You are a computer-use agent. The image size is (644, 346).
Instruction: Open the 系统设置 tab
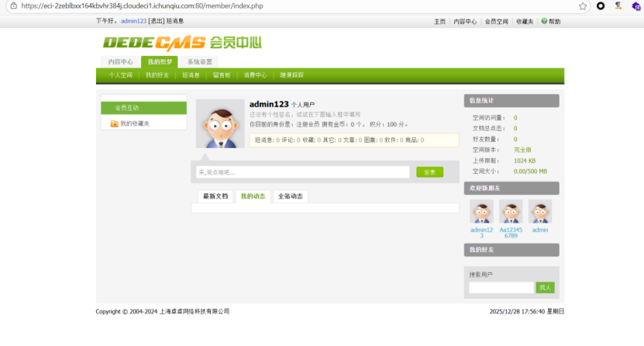coord(200,61)
